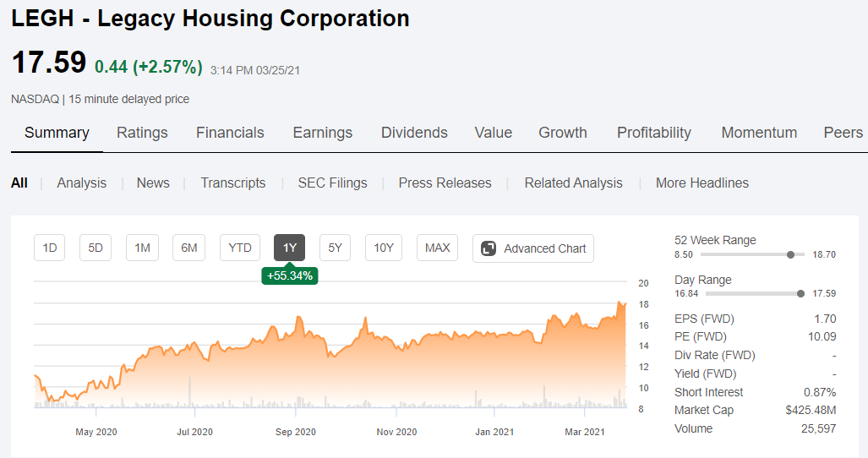Image resolution: width=868 pixels, height=458 pixels.
Task: Click the 52 Week Range slider marker
Action: pos(790,254)
